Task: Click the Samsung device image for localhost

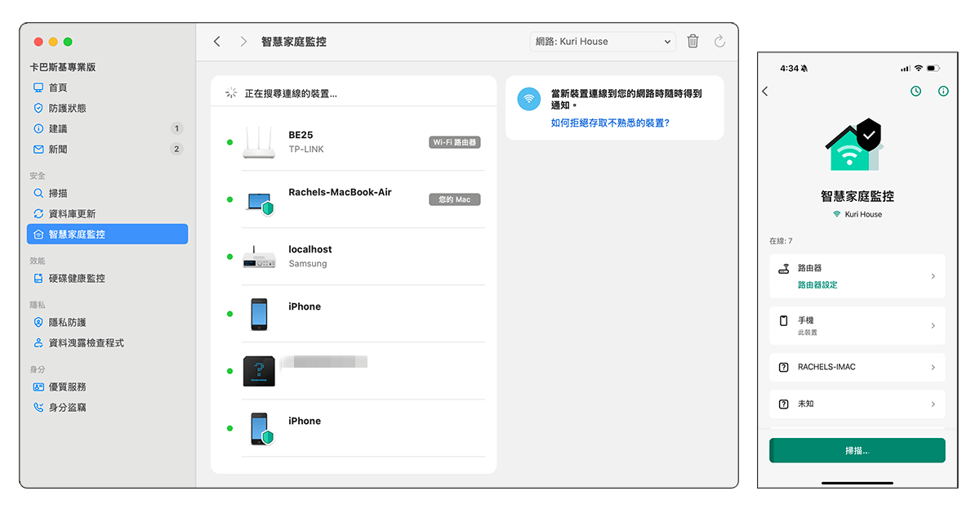Action: tap(259, 258)
